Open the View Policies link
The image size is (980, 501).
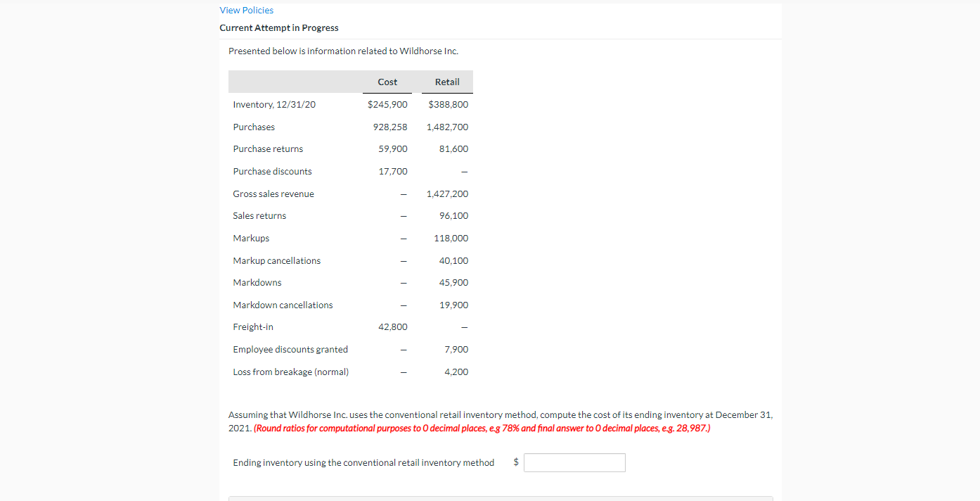[246, 10]
